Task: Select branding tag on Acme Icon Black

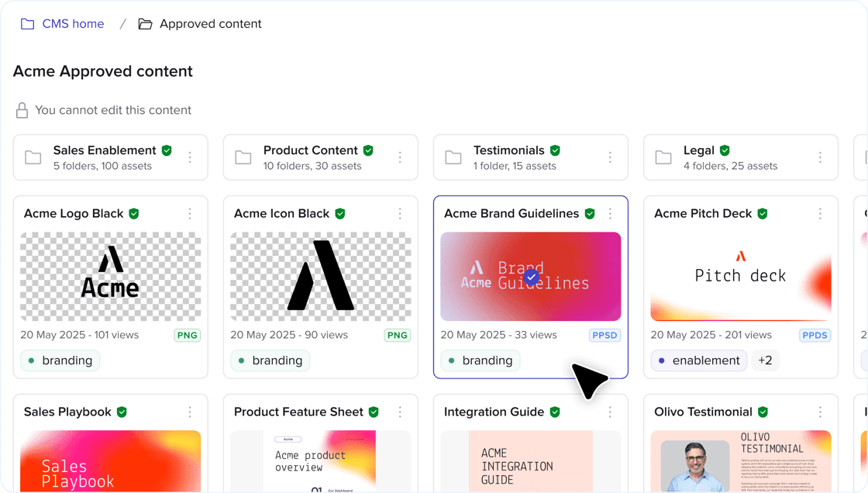Action: click(x=270, y=360)
